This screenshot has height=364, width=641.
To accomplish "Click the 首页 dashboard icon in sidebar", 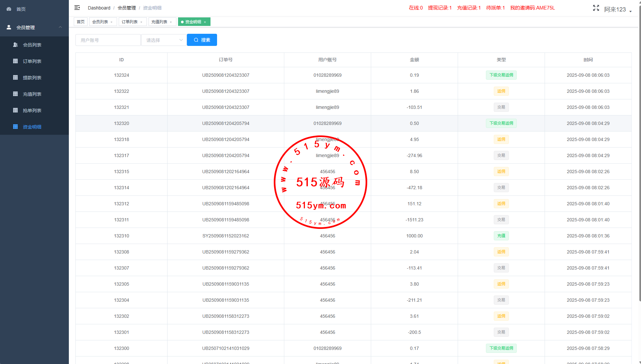I will (x=9, y=9).
